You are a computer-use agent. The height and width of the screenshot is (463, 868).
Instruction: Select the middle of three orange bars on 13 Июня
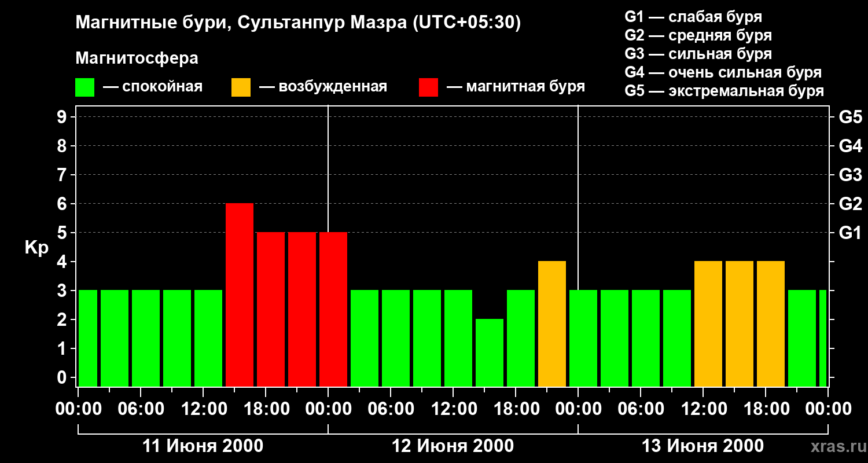pos(740,324)
